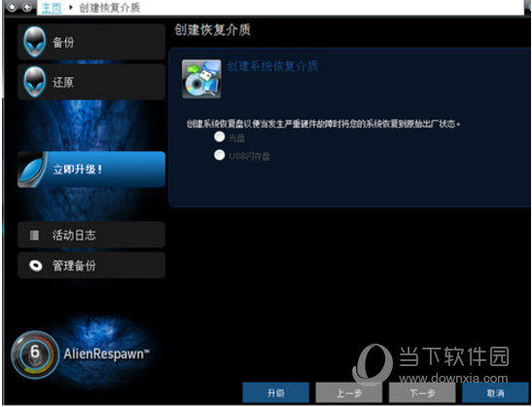Viewport: 532px width, 407px height.
Task: Open the 活动日志 menu item
Action: 91,235
